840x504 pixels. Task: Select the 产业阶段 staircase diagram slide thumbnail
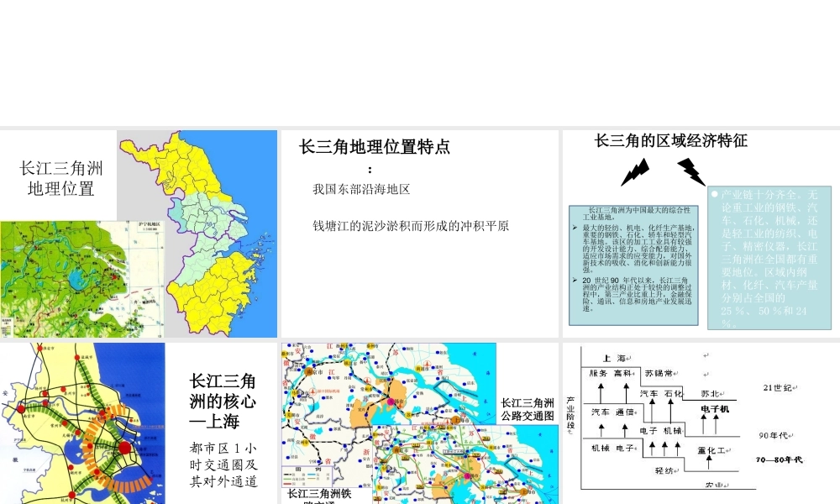point(701,423)
